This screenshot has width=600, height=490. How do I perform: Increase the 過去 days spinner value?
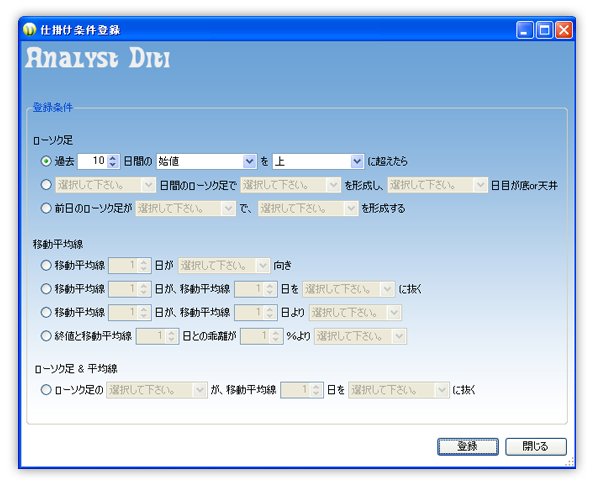coord(112,158)
